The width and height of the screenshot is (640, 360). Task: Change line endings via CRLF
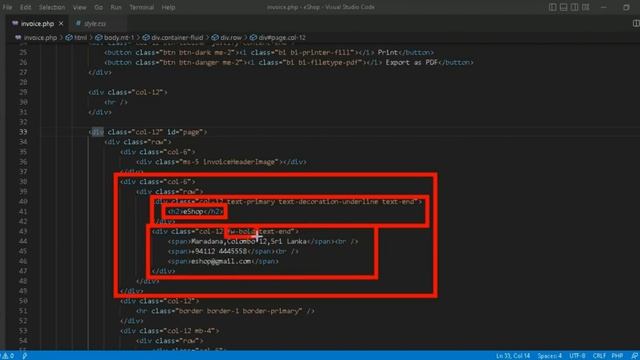(599, 356)
